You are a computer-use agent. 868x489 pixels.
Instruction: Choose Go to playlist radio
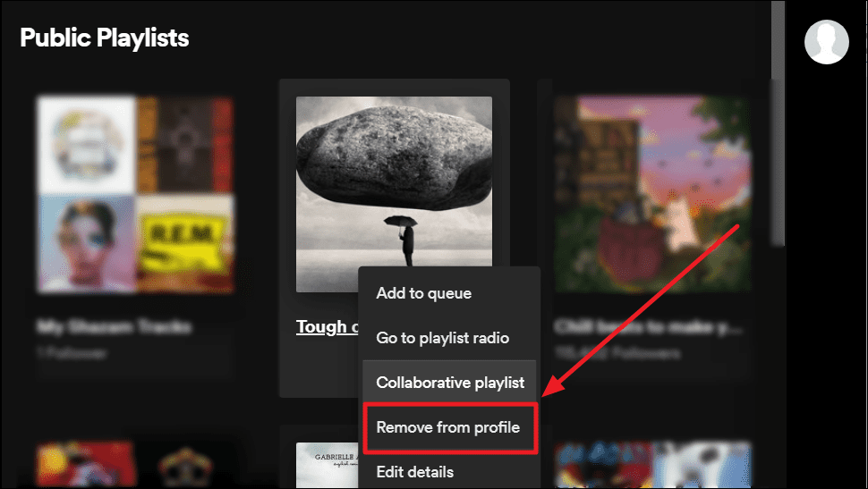pyautogui.click(x=449, y=338)
